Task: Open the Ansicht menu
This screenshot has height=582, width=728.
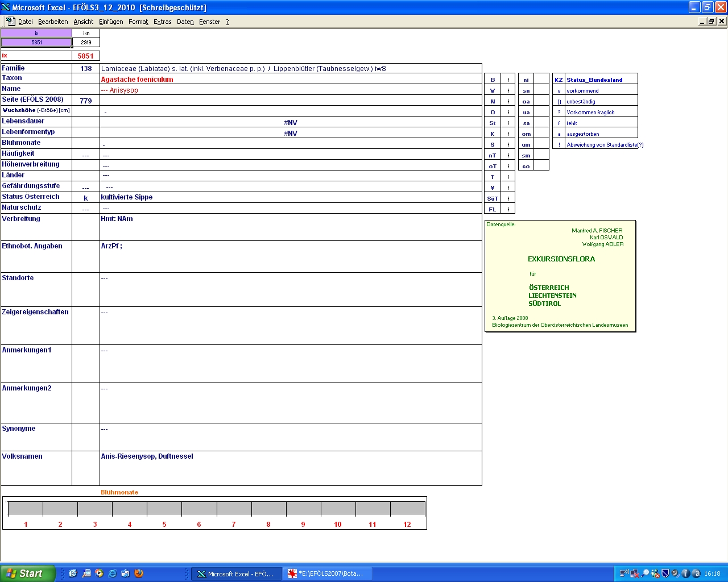Action: [83, 22]
